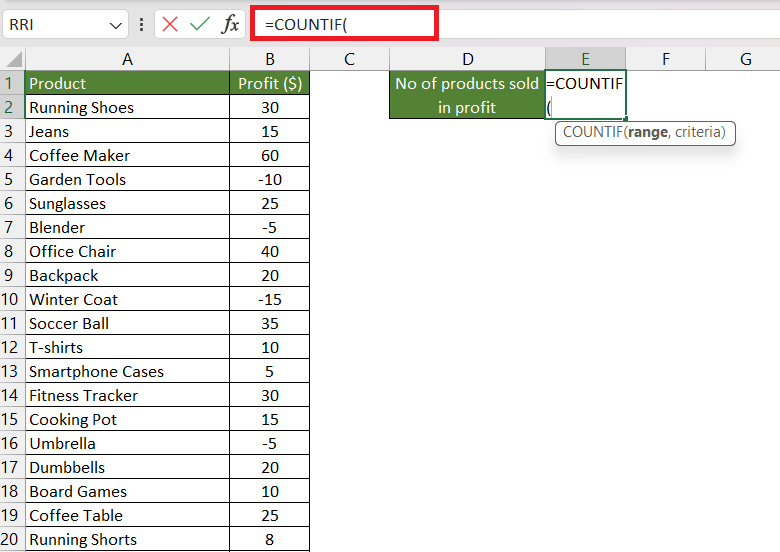The width and height of the screenshot is (780, 552).
Task: Select column B header
Action: click(270, 59)
